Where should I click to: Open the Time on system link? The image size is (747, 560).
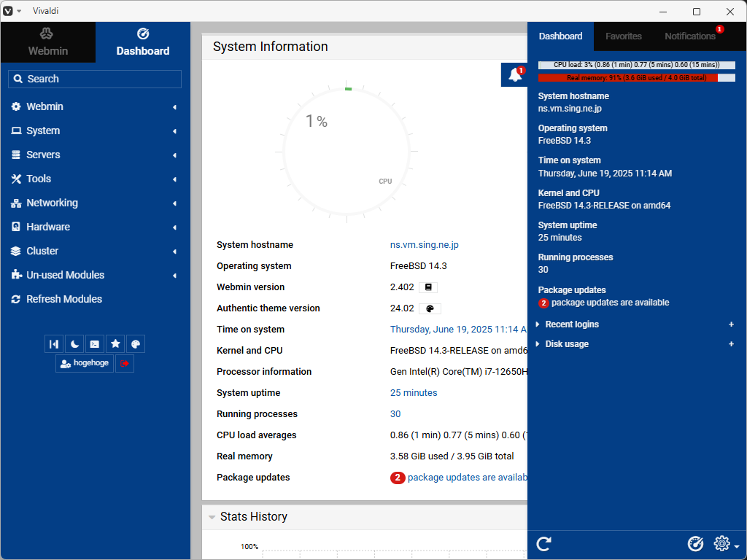(458, 330)
